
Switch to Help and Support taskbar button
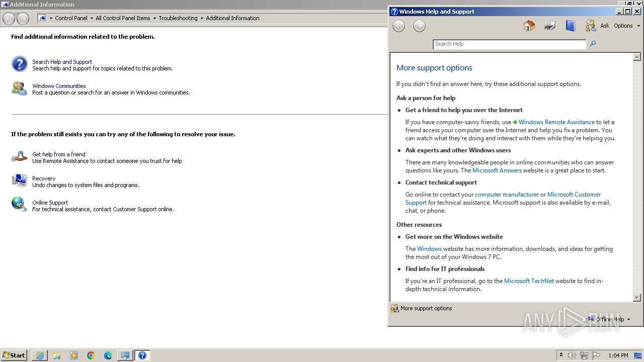[x=142, y=355]
